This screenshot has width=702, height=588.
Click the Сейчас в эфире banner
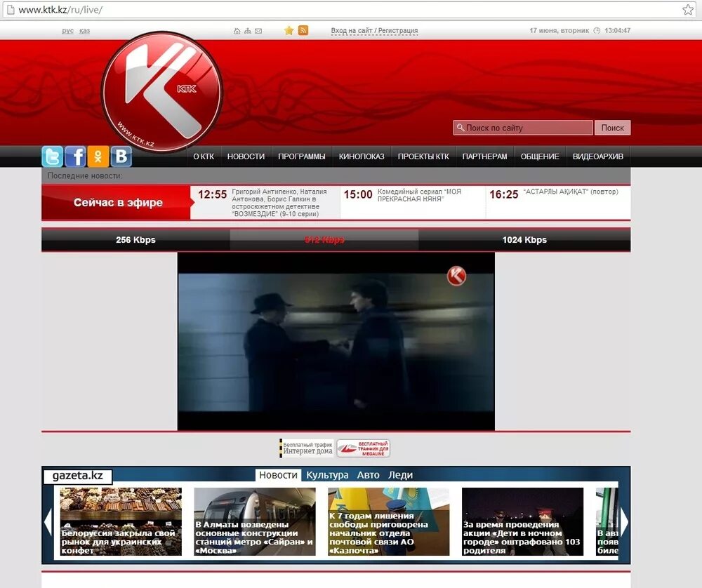(x=117, y=203)
